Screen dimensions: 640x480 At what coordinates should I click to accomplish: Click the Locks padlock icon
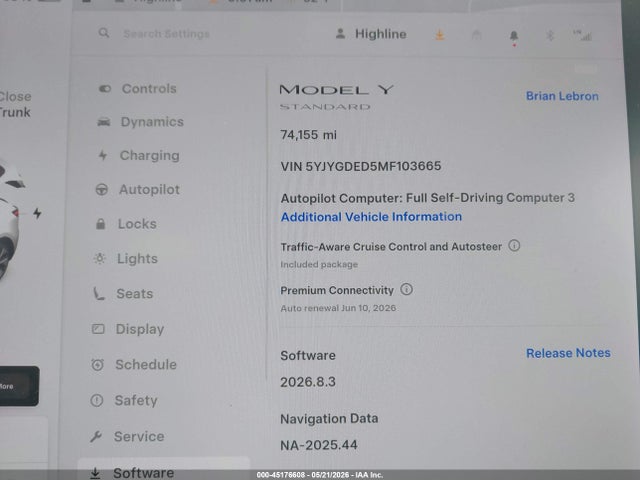point(100,224)
